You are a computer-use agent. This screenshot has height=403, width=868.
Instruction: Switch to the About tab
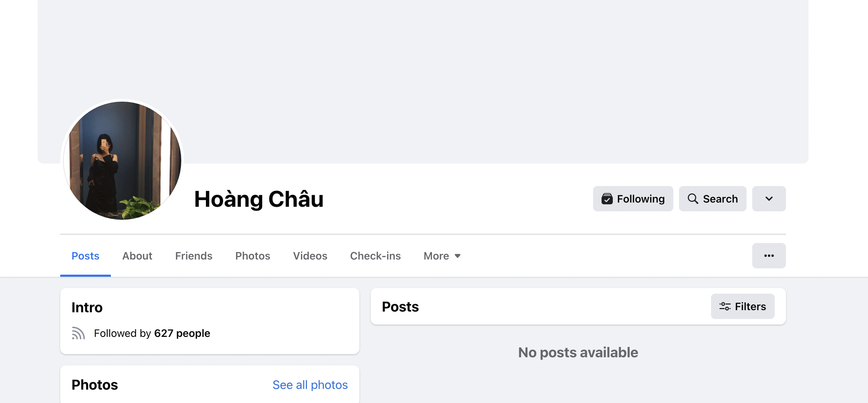(x=137, y=256)
